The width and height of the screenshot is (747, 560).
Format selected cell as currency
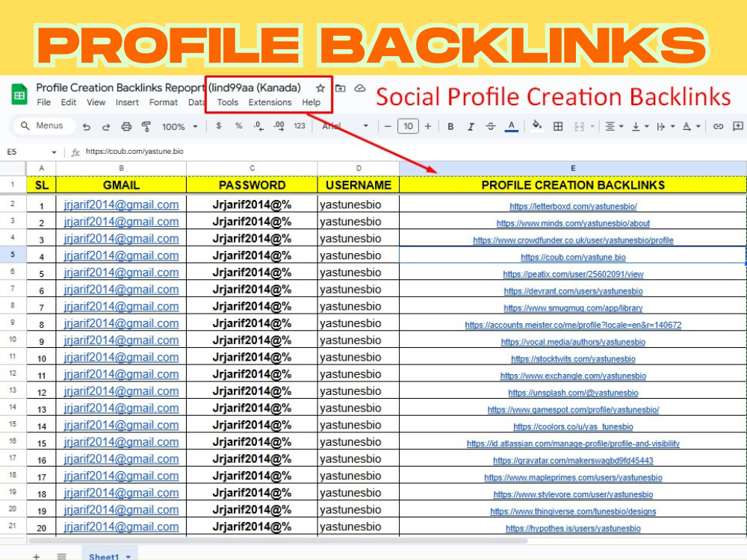point(219,125)
